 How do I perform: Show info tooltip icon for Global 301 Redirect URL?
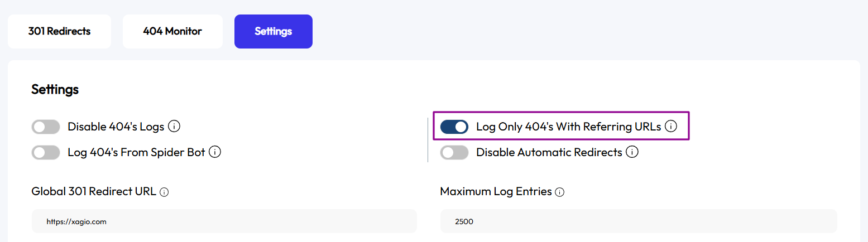(x=164, y=192)
